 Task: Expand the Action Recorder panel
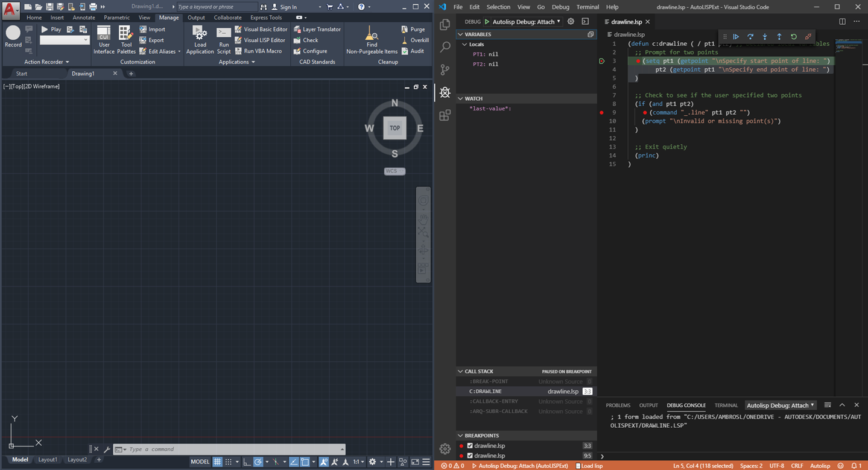[x=46, y=62]
